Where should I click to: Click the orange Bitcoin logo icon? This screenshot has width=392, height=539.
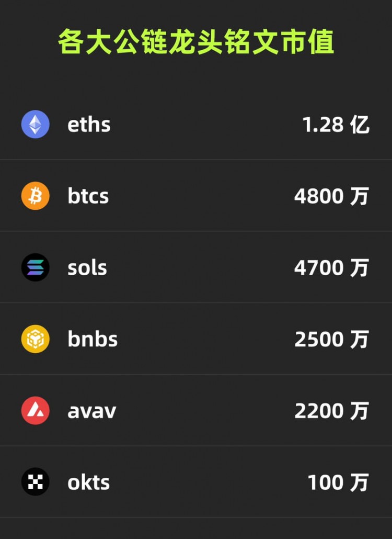[x=36, y=196]
